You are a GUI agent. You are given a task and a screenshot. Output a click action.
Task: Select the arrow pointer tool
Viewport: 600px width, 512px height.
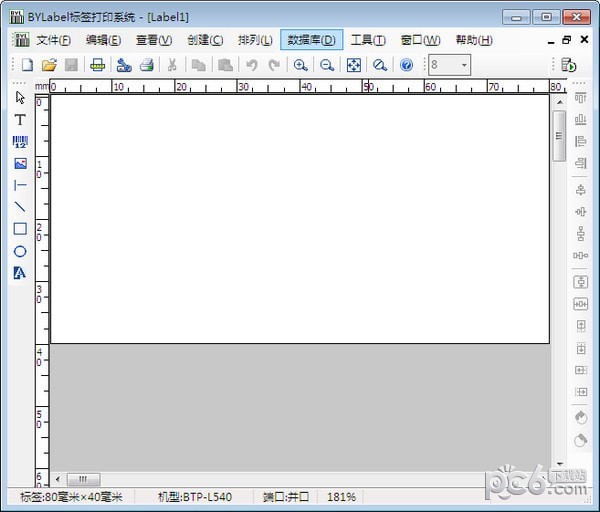coord(20,98)
